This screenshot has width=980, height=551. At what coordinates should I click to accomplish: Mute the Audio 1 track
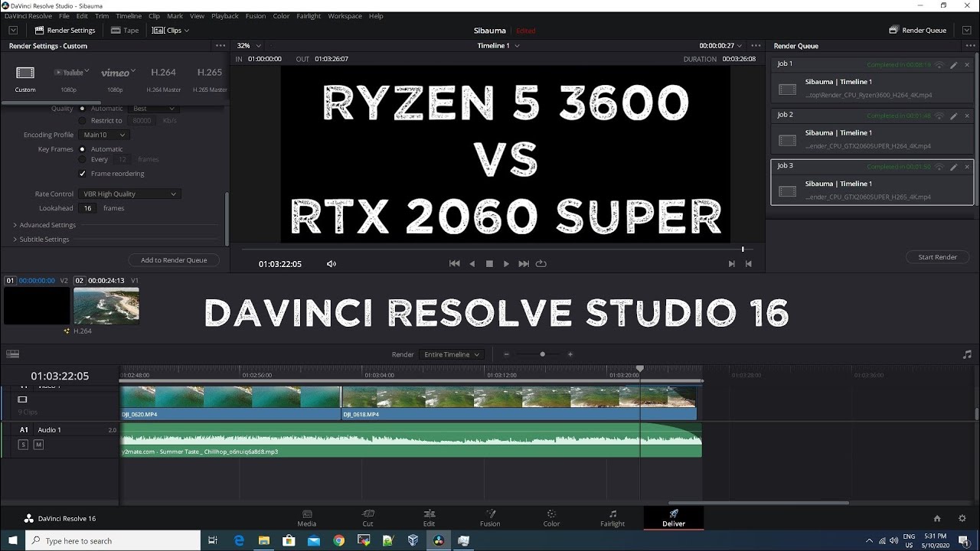point(38,445)
